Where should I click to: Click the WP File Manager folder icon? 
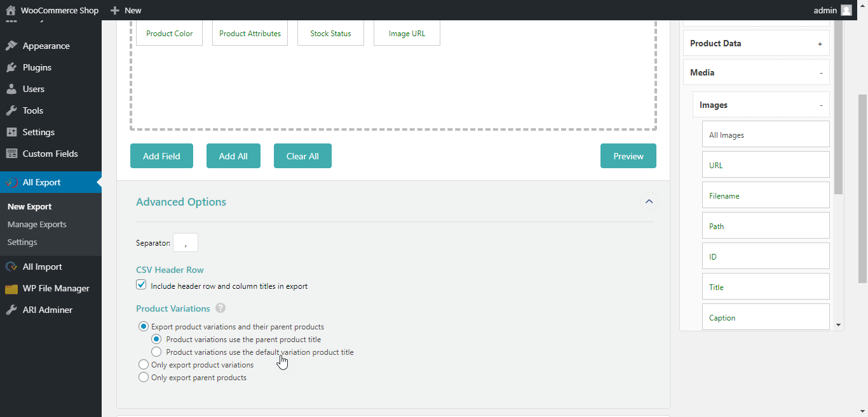(11, 289)
